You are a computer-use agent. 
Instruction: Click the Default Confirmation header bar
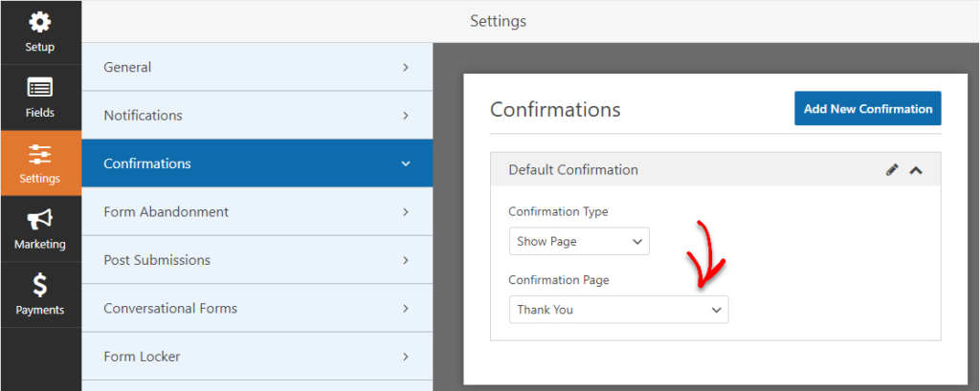pos(670,170)
